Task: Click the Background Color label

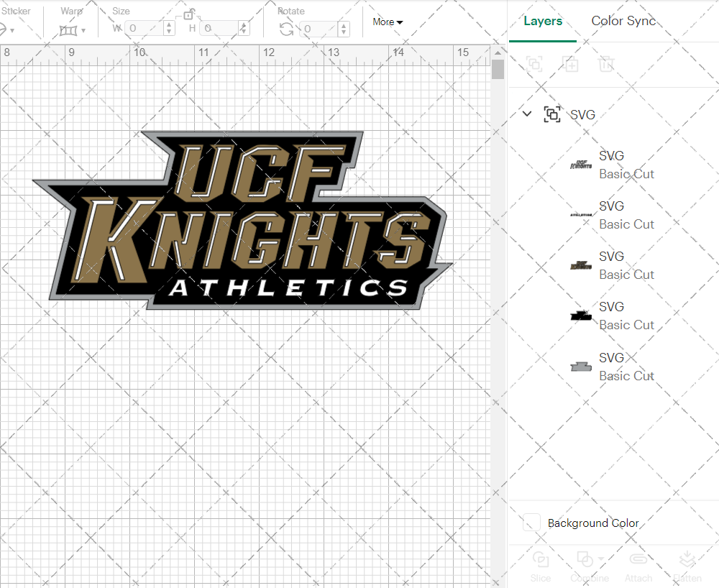Action: coord(593,523)
